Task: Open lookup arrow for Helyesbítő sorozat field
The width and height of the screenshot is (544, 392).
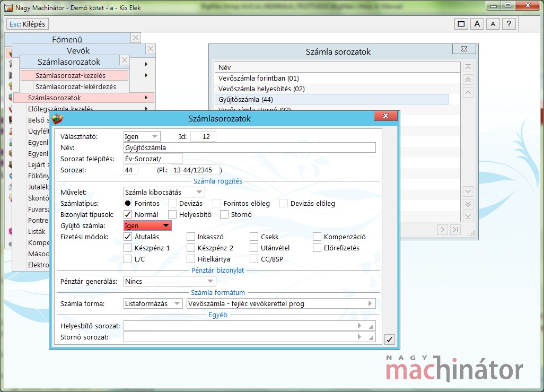Action: pyautogui.click(x=359, y=326)
